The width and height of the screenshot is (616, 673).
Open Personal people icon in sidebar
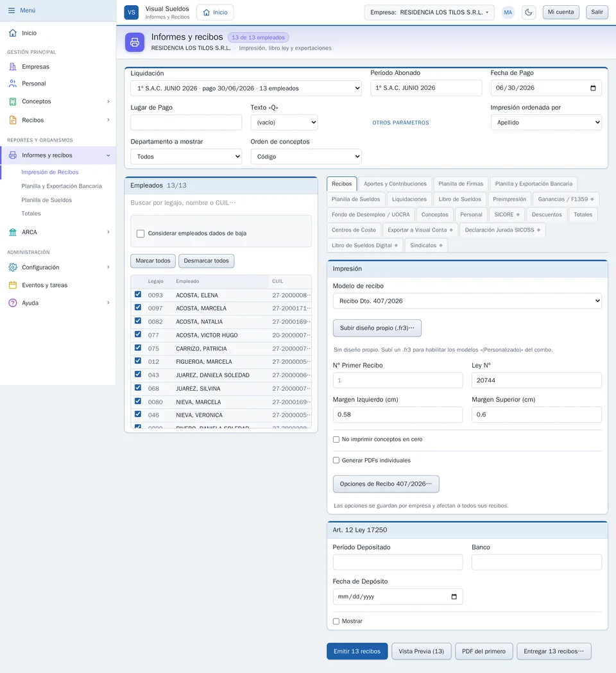pyautogui.click(x=13, y=83)
